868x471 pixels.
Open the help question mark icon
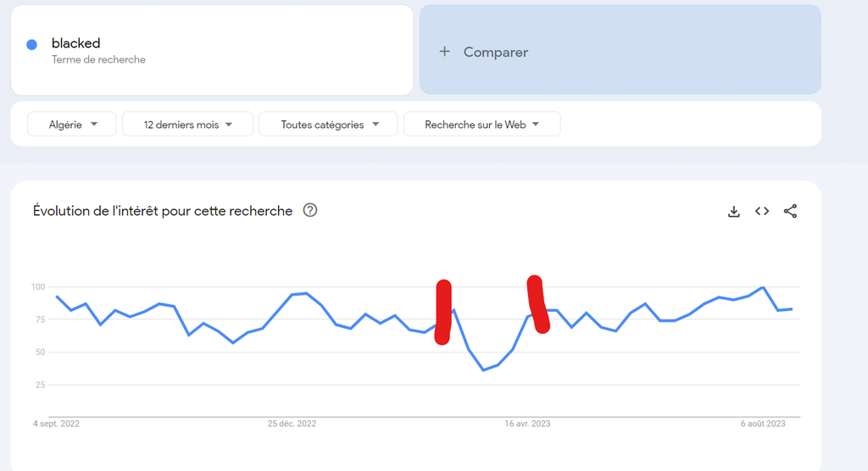(310, 211)
